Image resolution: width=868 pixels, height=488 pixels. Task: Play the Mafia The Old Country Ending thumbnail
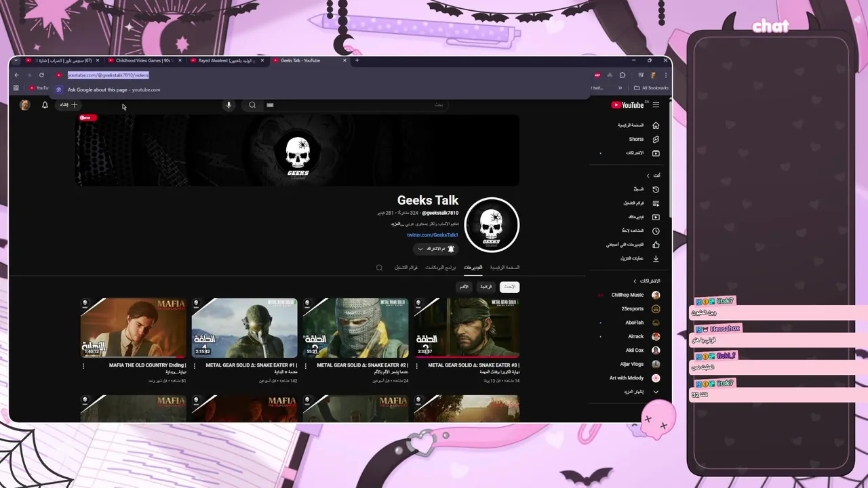point(133,328)
